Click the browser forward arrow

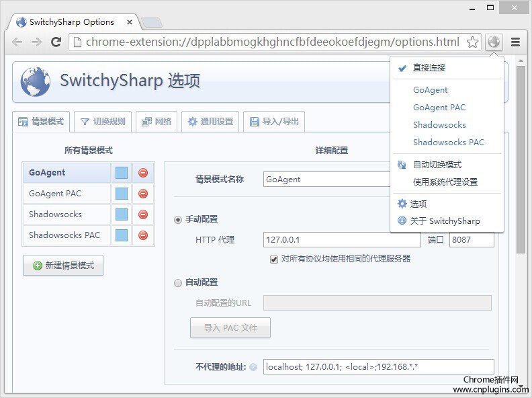coord(36,42)
